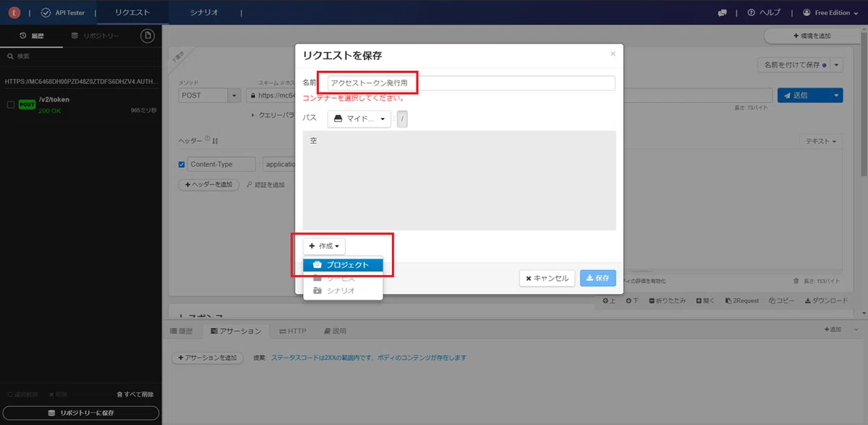Open リポジトリー tab in sidebar
Viewport: 868px width, 425px height.
(x=95, y=35)
